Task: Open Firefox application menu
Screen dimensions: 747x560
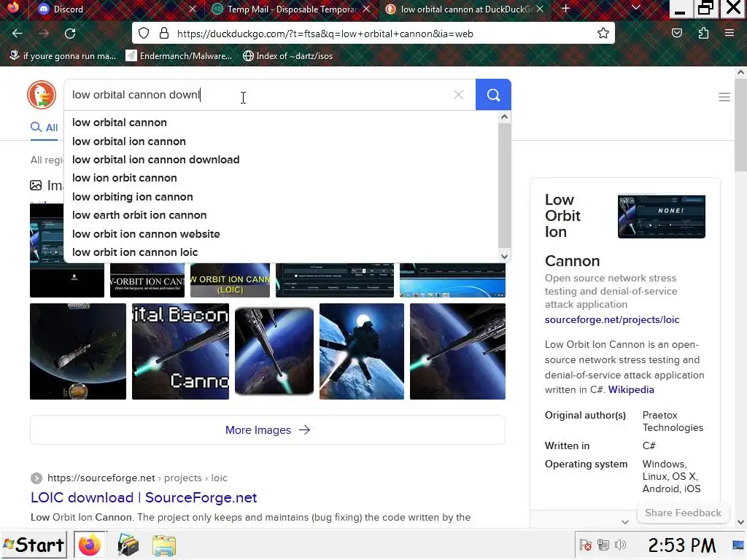Action: [x=729, y=34]
